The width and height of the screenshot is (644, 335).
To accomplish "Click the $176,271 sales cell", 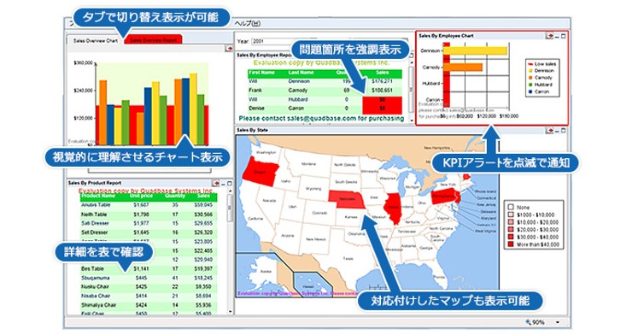I will (x=382, y=81).
